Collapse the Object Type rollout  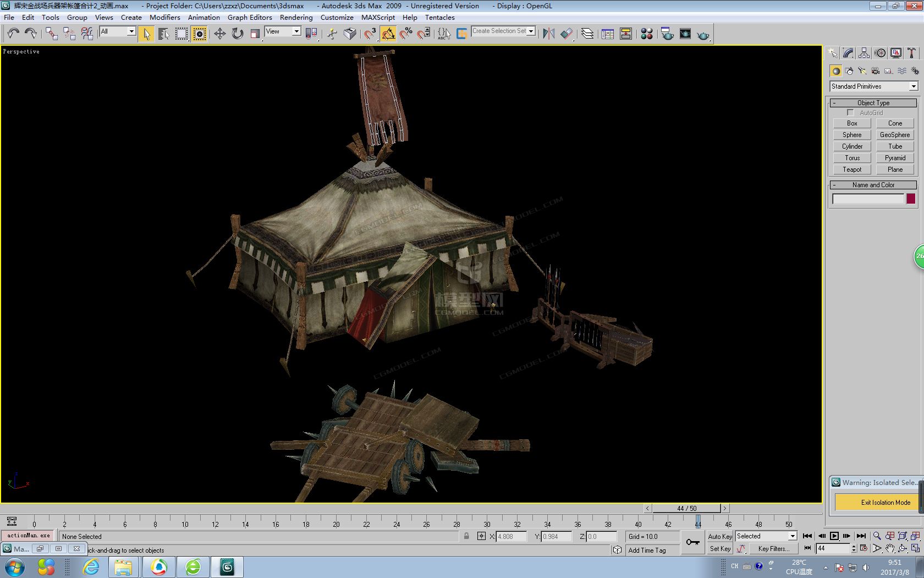pos(873,103)
